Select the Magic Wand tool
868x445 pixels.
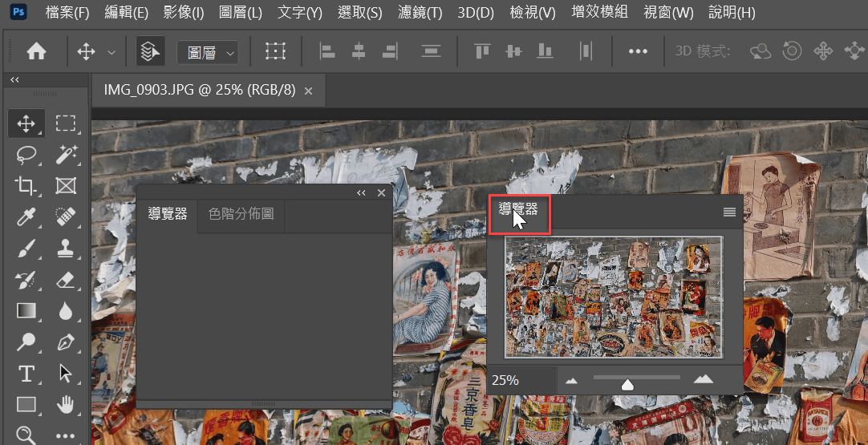(x=66, y=155)
